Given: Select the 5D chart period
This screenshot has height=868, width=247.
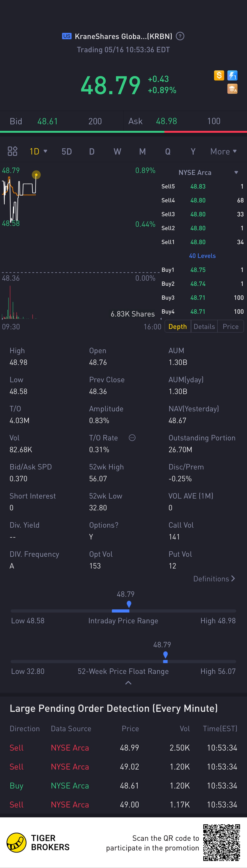Looking at the screenshot, I should [67, 151].
